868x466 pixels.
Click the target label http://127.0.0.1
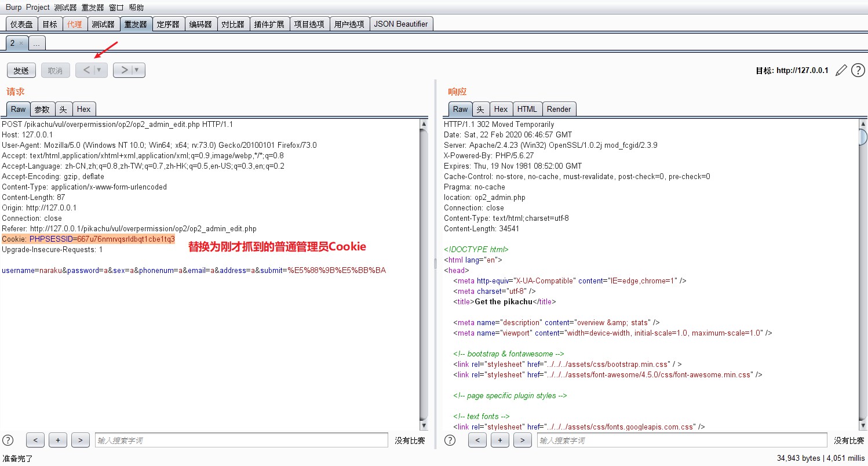pyautogui.click(x=792, y=71)
